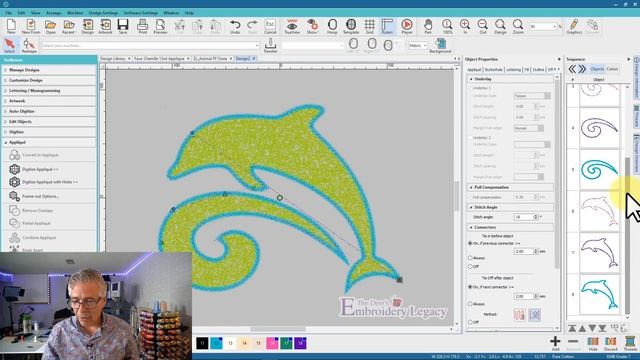The width and height of the screenshot is (640, 360).
Task: Click the Print icon
Action: click(142, 27)
